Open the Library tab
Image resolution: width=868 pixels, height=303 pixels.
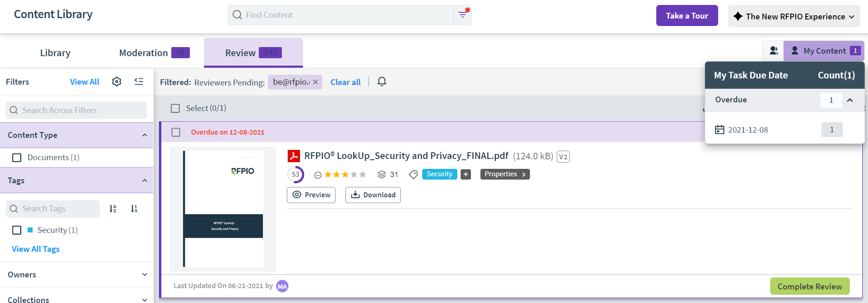click(x=55, y=53)
